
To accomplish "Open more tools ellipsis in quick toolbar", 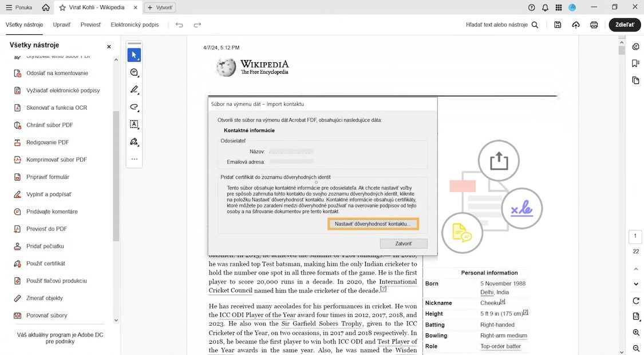I will pyautogui.click(x=135, y=159).
